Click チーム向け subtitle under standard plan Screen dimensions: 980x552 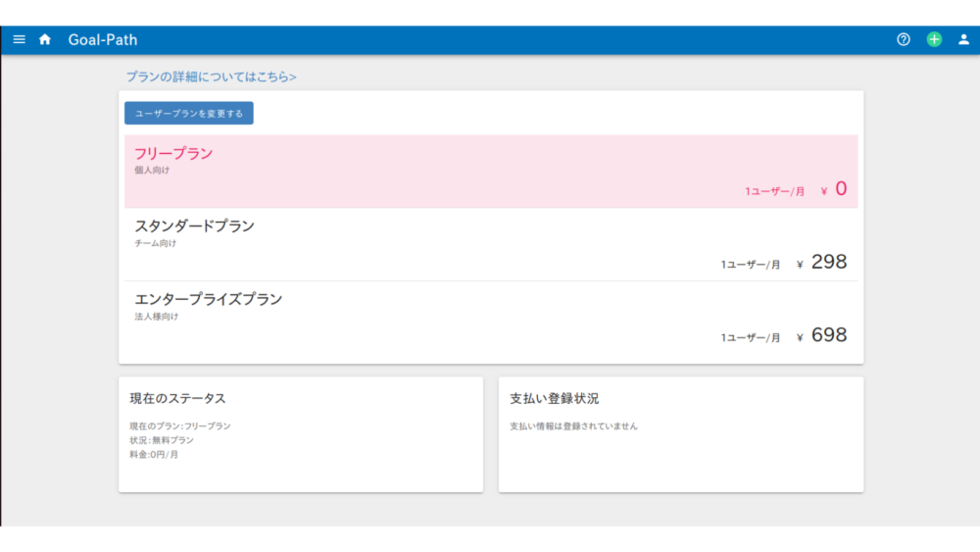[x=156, y=243]
